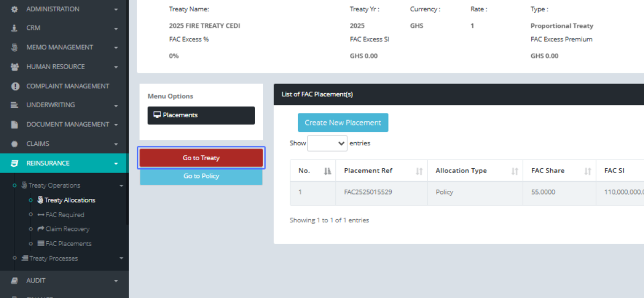This screenshot has width=644, height=298.
Task: Click the Reinsurance module icon
Action: [x=14, y=163]
